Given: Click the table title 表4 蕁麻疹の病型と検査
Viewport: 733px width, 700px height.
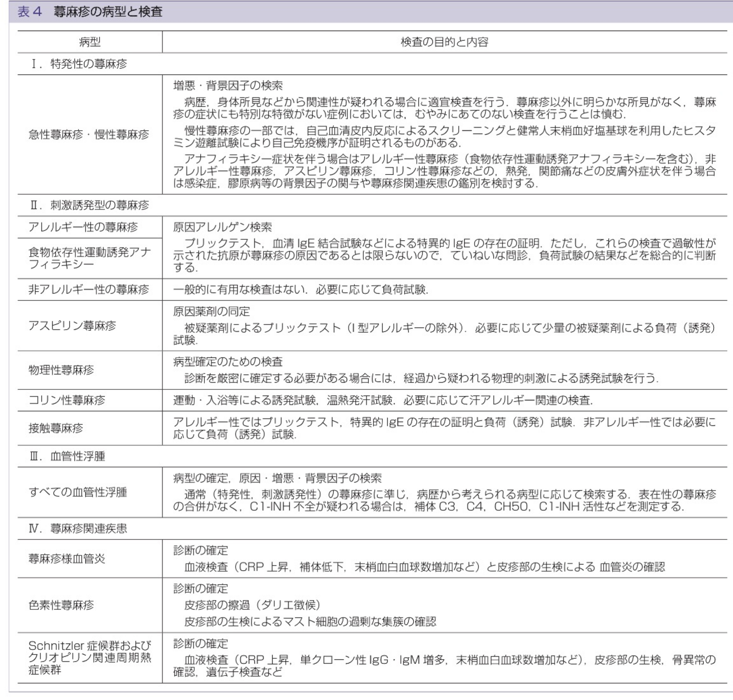Looking at the screenshot, I should click(90, 12).
